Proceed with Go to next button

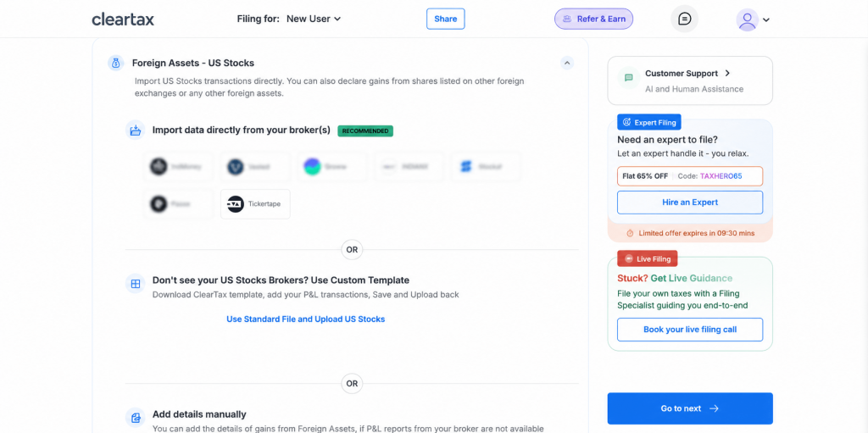click(x=690, y=408)
